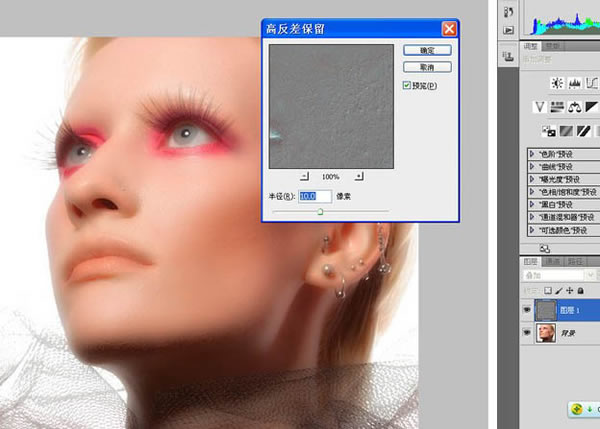The width and height of the screenshot is (600, 429).
Task: Hide the 图层 1 layer visibility eye
Action: (527, 310)
